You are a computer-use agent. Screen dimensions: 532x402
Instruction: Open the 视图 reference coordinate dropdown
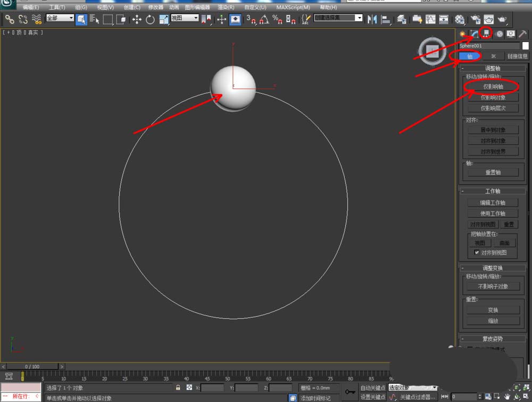click(x=185, y=18)
